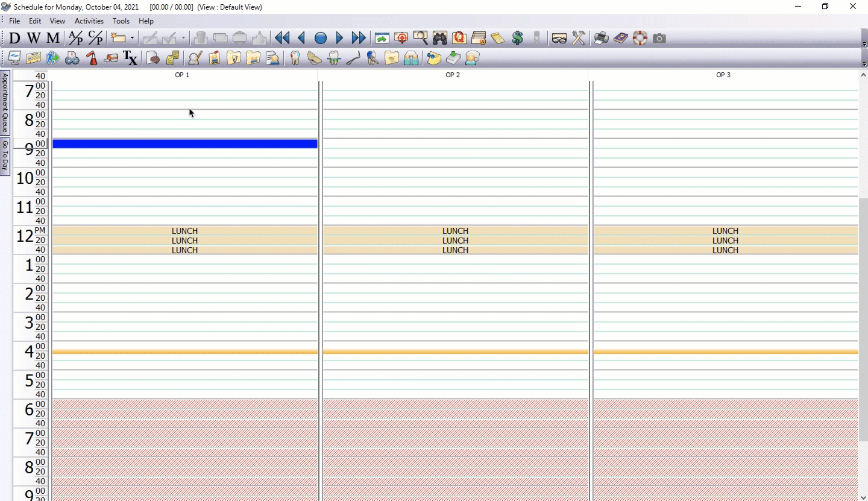Click the printer icon in toolbar
This screenshot has height=501, width=868.
tap(601, 39)
